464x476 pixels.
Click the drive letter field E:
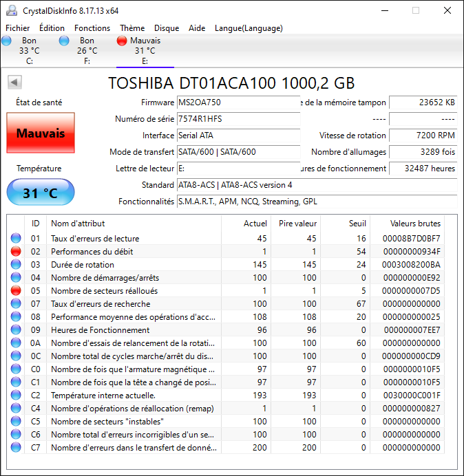[238, 169]
